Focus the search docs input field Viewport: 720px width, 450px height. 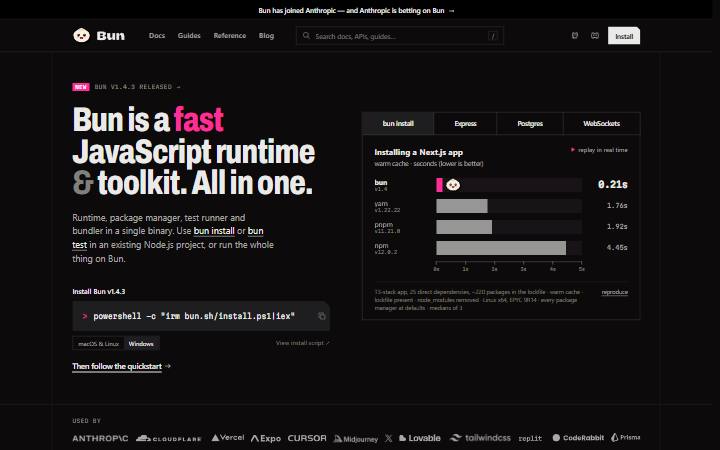click(x=399, y=36)
